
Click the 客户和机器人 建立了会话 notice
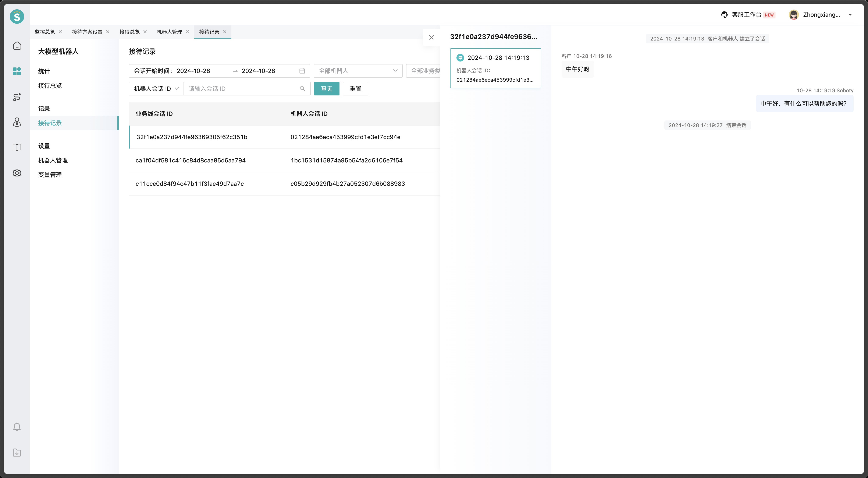(x=707, y=39)
